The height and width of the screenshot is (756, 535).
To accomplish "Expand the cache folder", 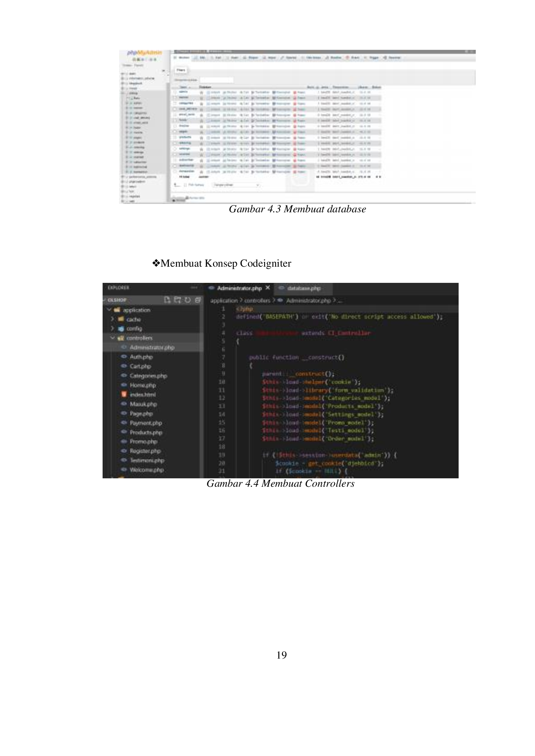I will pos(112,319).
